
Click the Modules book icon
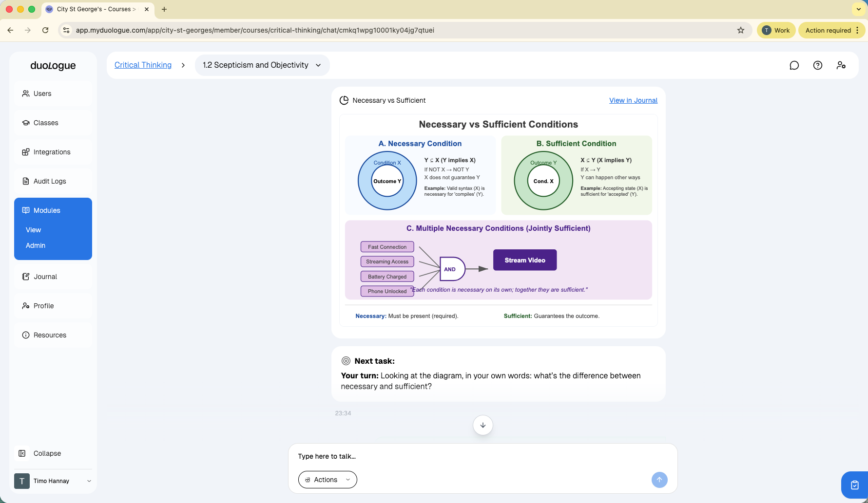pos(26,210)
